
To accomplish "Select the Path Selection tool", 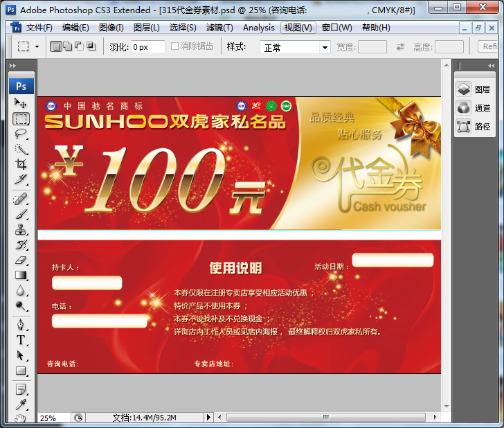I will (21, 356).
